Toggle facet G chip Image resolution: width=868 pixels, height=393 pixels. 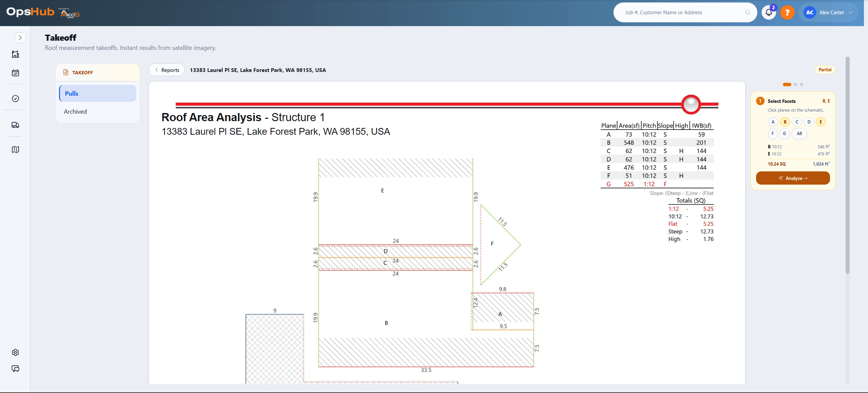pyautogui.click(x=784, y=133)
